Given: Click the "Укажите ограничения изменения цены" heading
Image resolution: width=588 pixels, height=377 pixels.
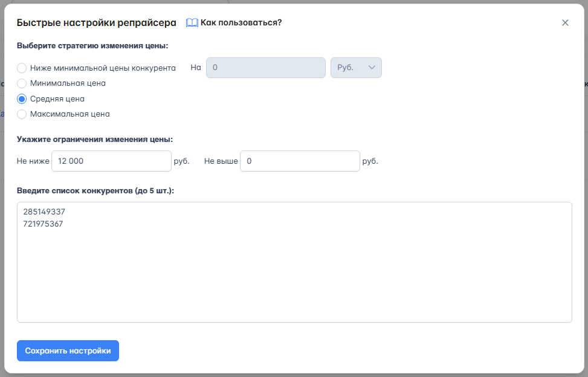Looking at the screenshot, I should (x=95, y=139).
